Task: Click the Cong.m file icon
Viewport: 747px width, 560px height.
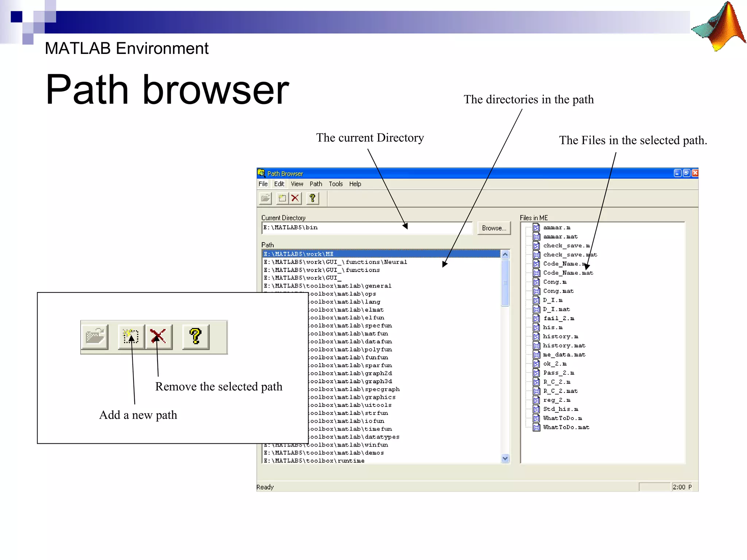Action: (x=536, y=282)
